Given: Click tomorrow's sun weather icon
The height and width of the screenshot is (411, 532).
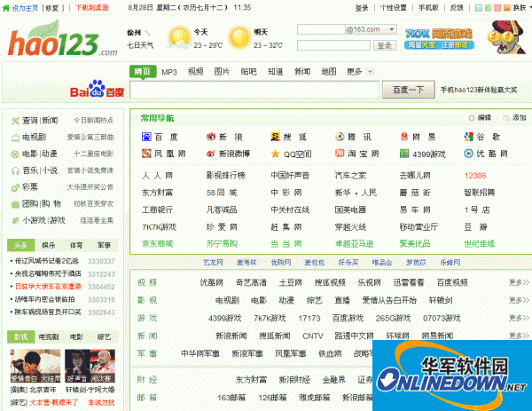Looking at the screenshot, I should click(239, 37).
